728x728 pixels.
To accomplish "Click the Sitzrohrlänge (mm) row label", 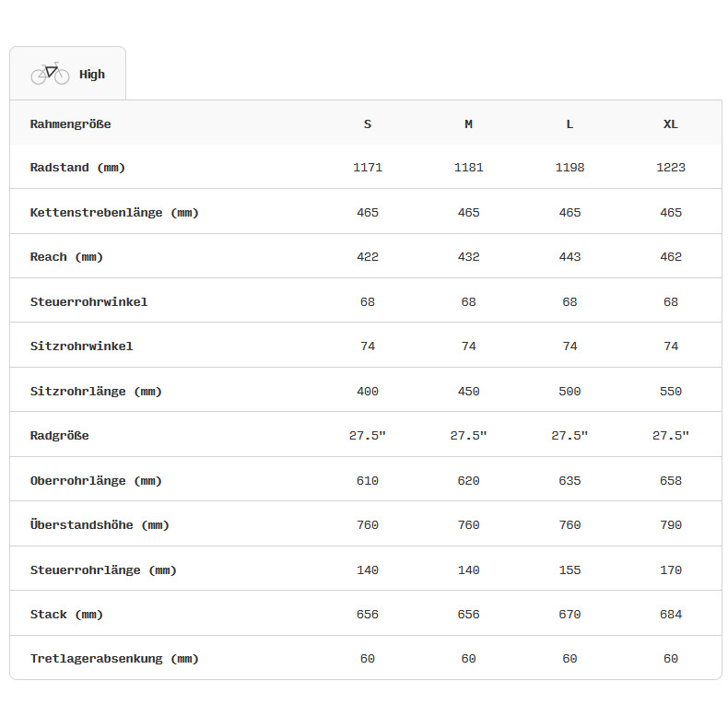I will 96,391.
